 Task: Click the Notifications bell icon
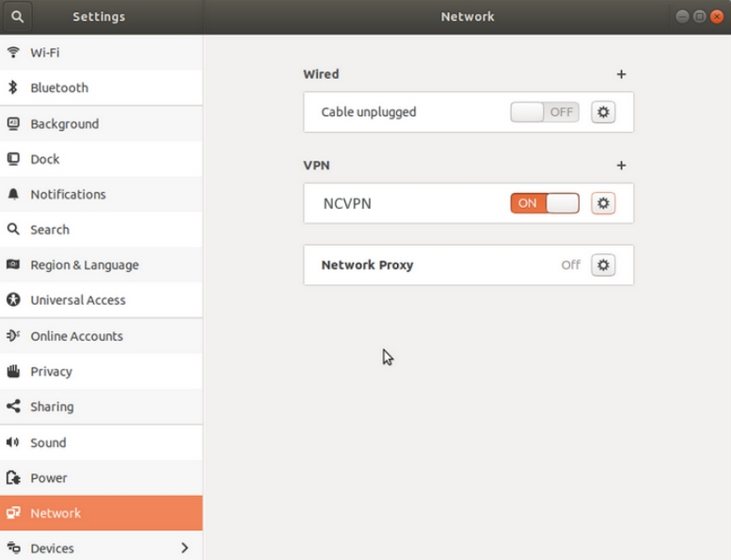pyautogui.click(x=13, y=194)
